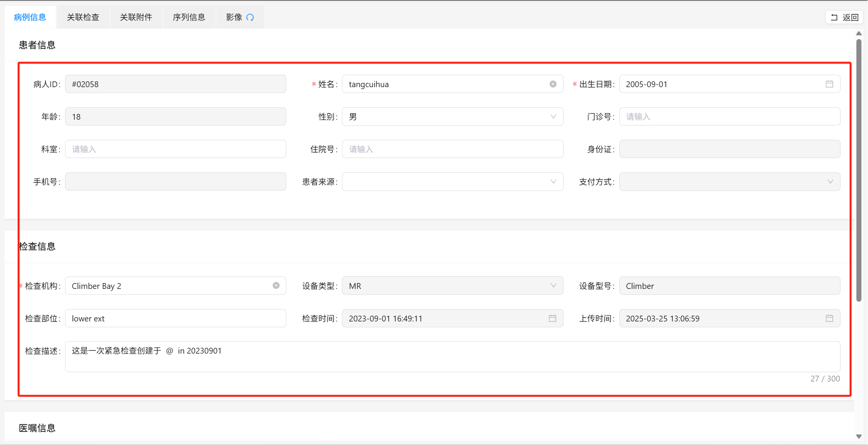Screen dimensions: 868x445
Task: Clear 检查机构 Climber Bay 2 with its X icon
Action: [276, 285]
